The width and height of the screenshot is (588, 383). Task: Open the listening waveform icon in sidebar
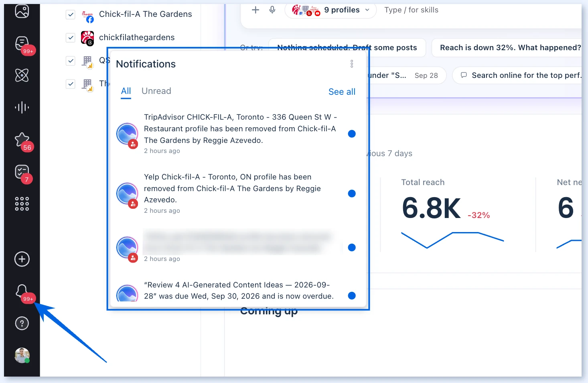point(22,107)
